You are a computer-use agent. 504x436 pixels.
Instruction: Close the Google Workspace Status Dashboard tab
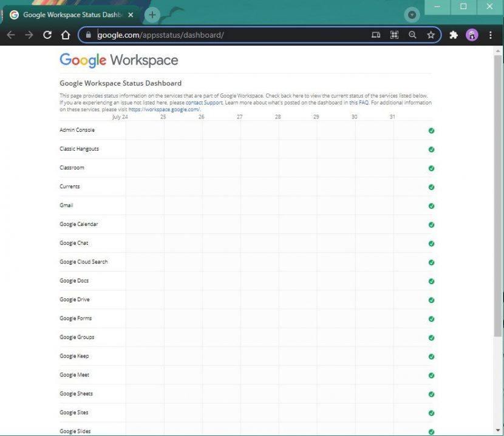point(131,15)
